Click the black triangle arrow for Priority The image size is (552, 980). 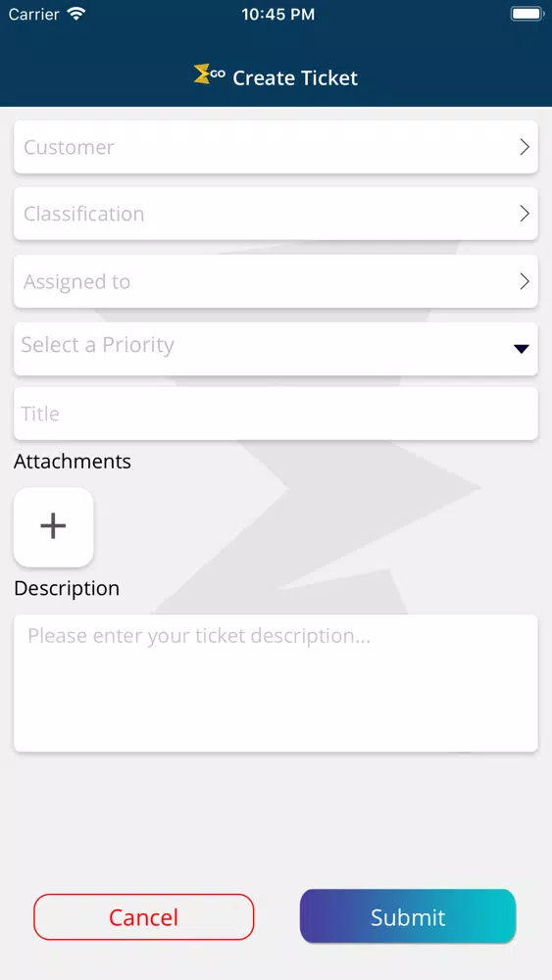point(522,349)
